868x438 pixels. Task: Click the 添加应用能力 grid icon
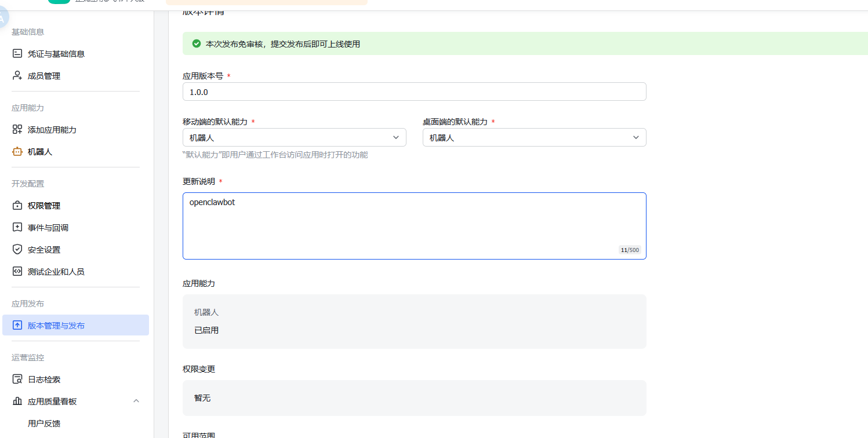click(17, 130)
